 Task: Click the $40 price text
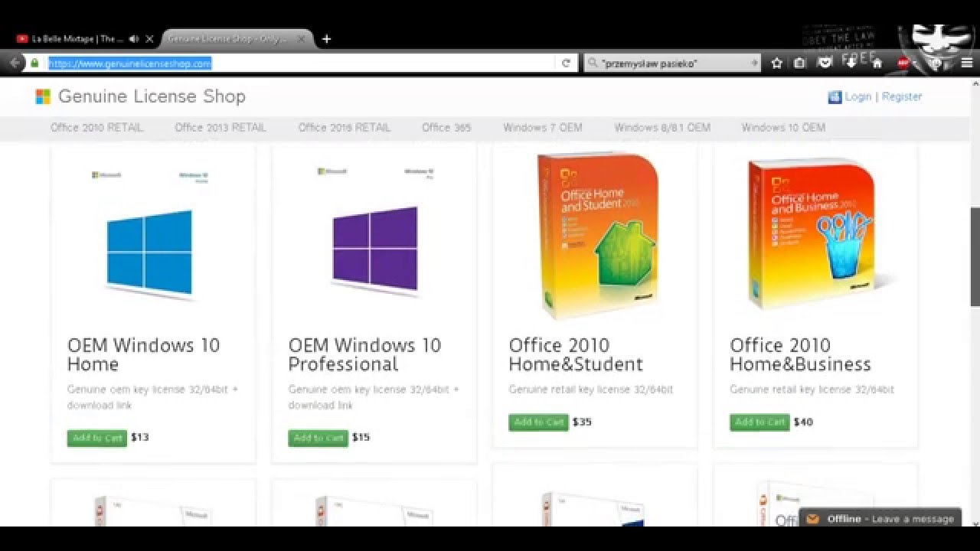point(803,422)
